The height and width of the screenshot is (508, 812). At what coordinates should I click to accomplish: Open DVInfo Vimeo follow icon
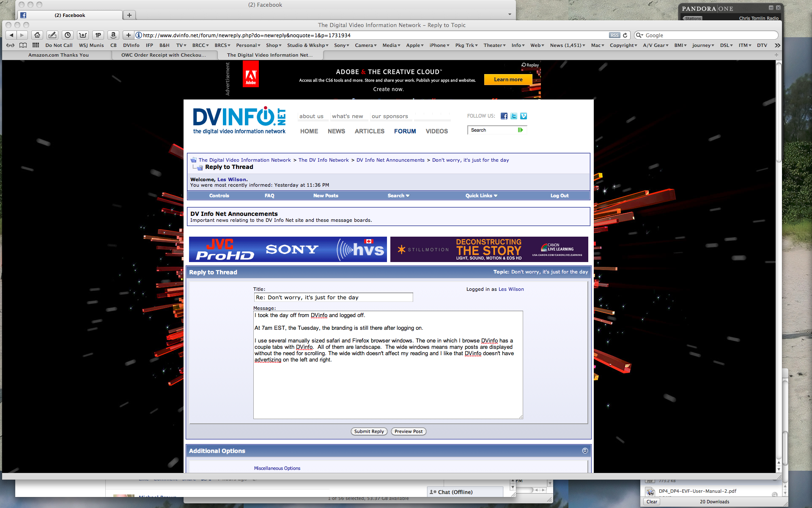pos(524,116)
